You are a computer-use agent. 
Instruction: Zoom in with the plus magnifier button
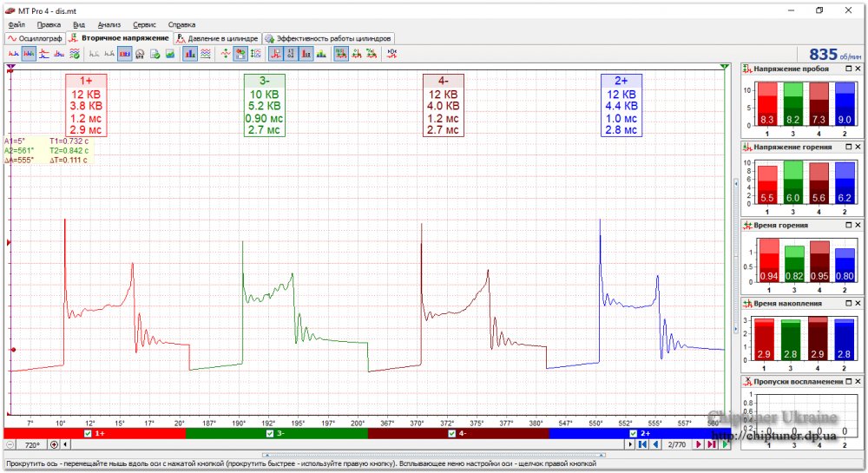[x=54, y=444]
